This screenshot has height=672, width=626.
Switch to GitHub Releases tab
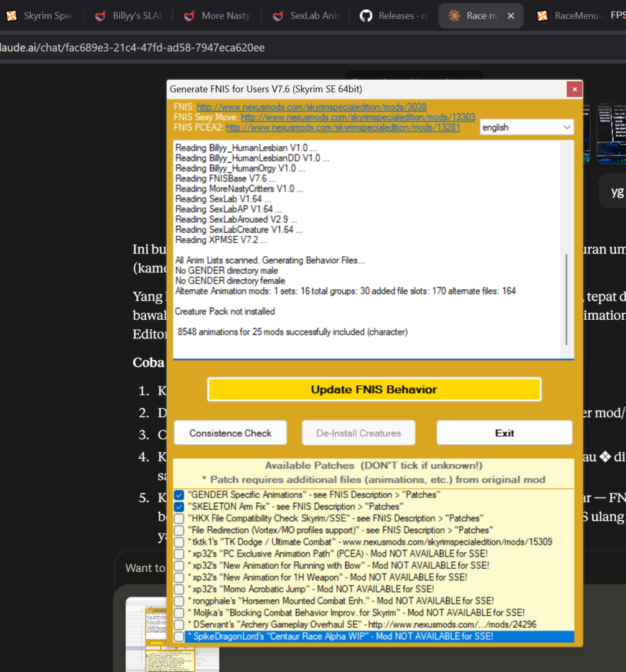[395, 16]
